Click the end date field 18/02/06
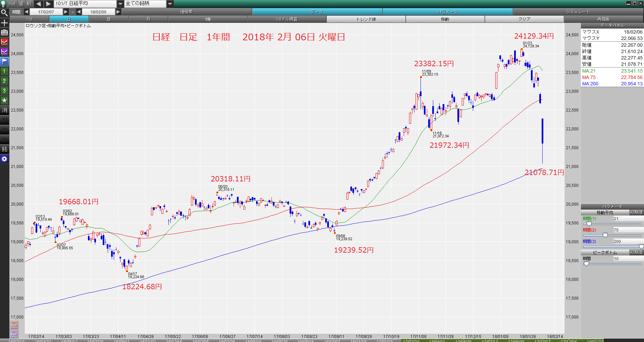 click(x=98, y=12)
